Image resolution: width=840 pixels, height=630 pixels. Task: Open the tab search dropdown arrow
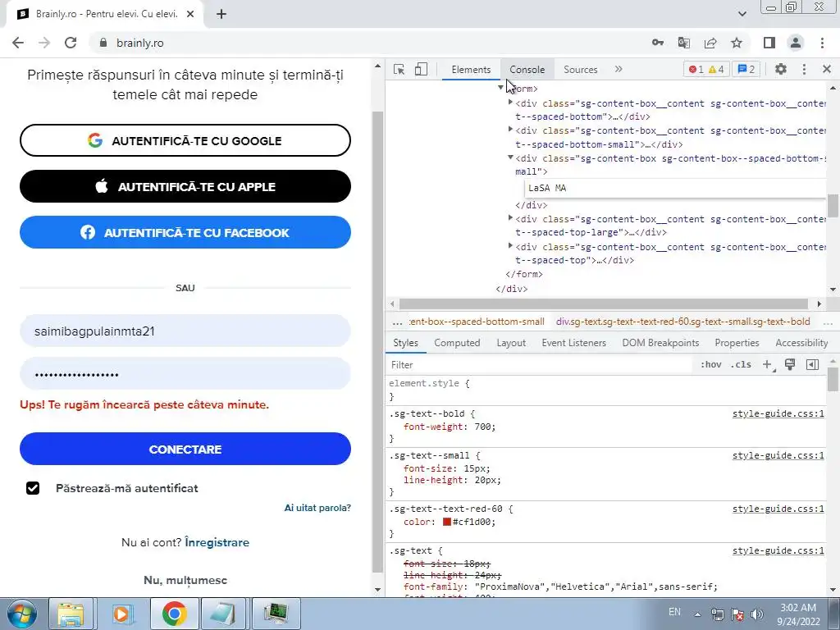point(742,14)
